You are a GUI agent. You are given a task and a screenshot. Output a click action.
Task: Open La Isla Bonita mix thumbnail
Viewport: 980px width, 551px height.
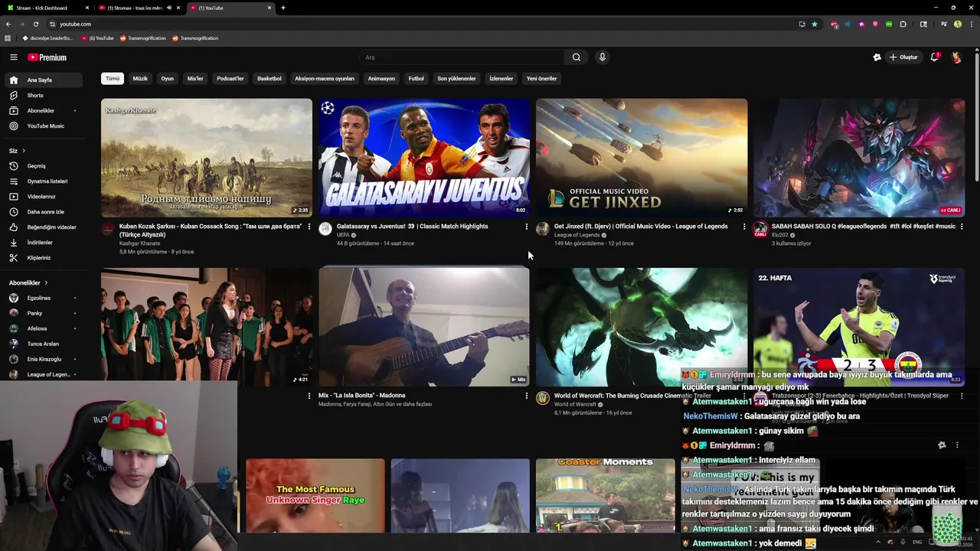424,326
